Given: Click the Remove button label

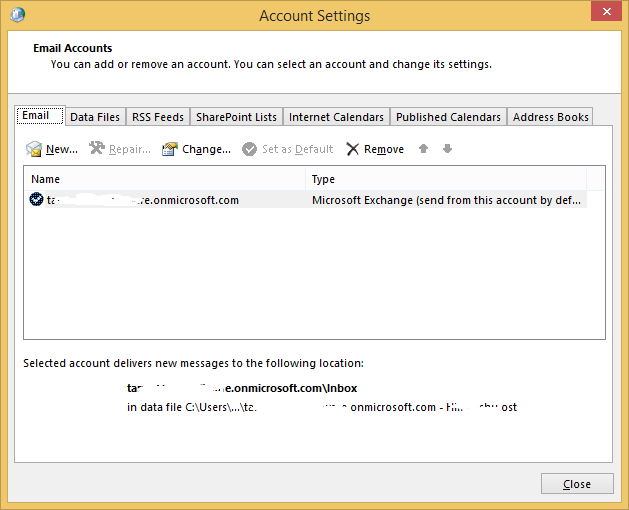Looking at the screenshot, I should click(x=384, y=149).
